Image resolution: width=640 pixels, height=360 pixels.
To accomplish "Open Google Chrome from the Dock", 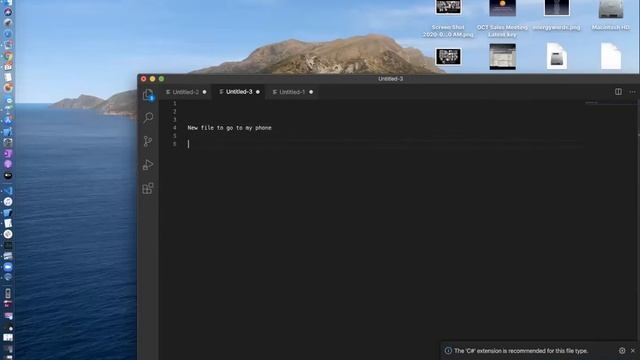I will click(8, 56).
